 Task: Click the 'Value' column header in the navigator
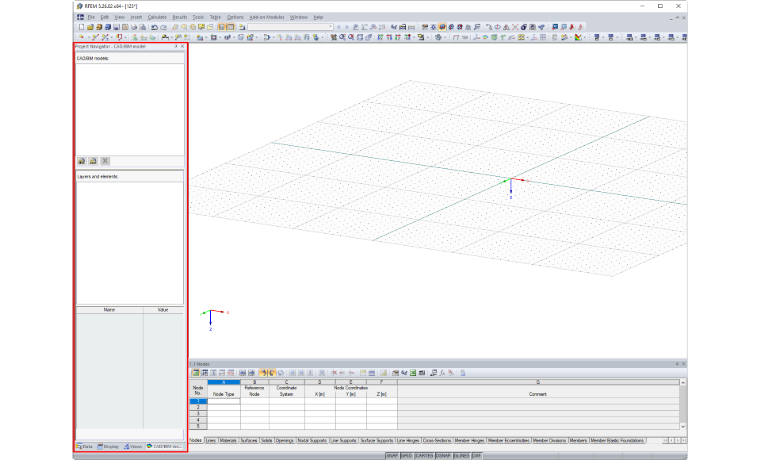[163, 310]
